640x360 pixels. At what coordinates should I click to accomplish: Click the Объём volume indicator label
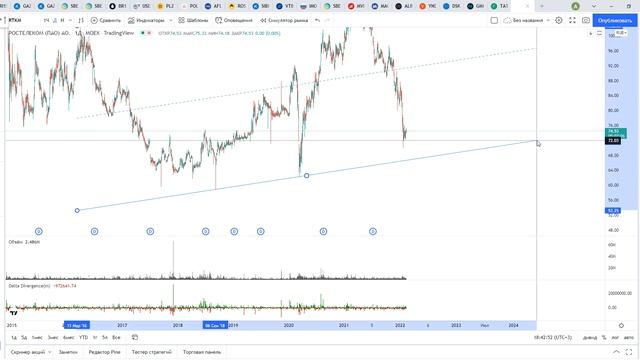pos(16,242)
